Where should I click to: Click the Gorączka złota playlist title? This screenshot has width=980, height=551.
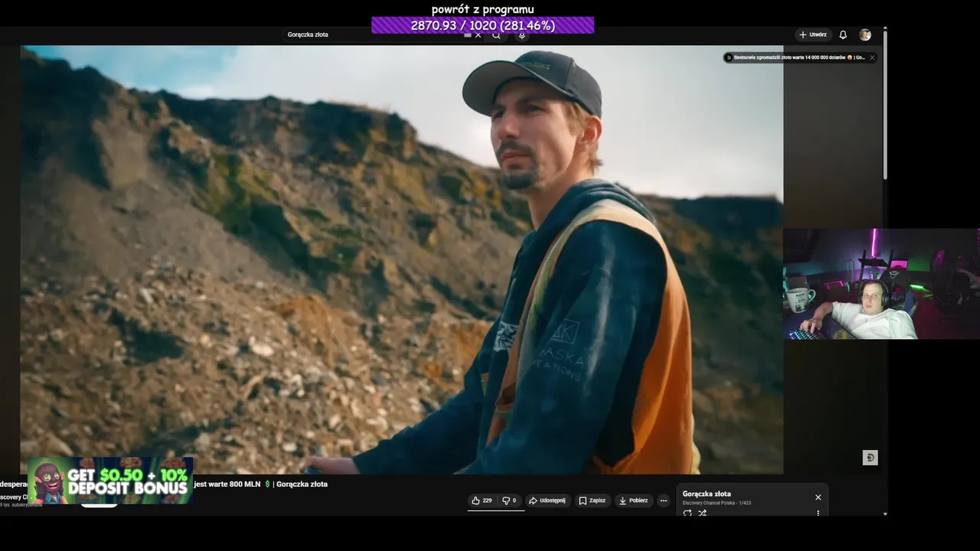click(x=707, y=494)
